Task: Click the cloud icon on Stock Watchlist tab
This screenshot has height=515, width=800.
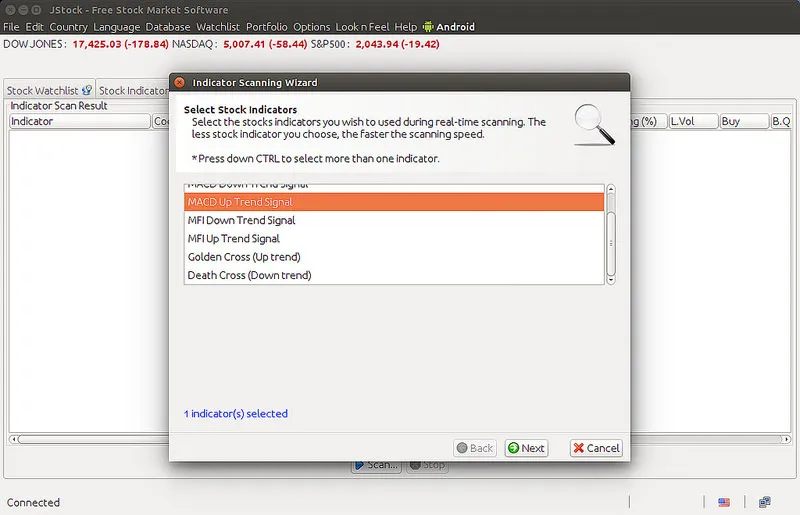Action: (87, 90)
